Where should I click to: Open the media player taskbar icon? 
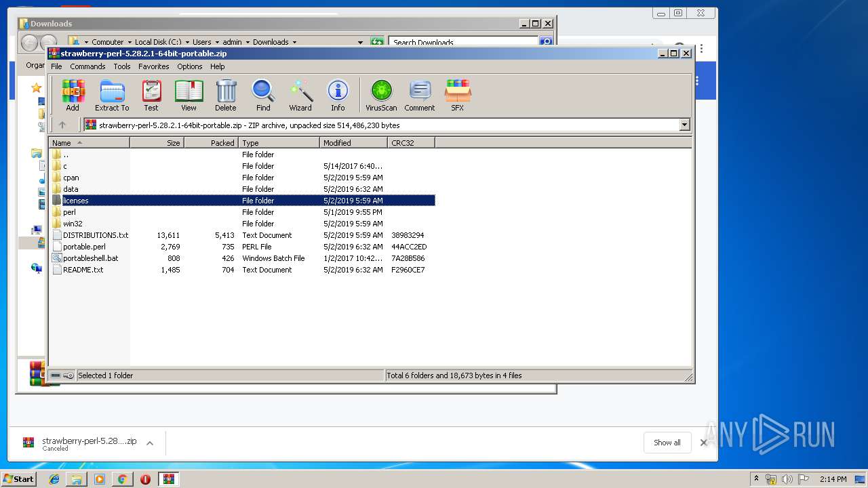[x=100, y=479]
